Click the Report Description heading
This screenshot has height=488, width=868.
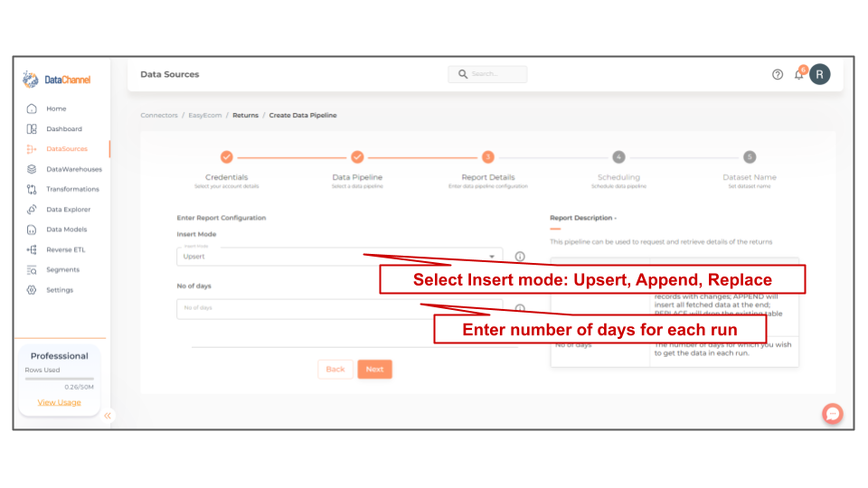583,218
